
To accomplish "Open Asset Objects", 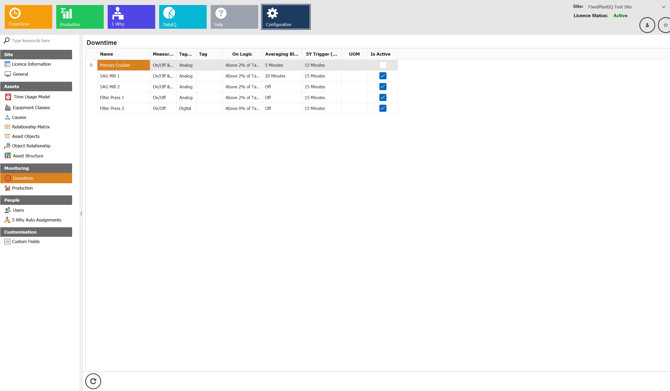I will point(26,136).
